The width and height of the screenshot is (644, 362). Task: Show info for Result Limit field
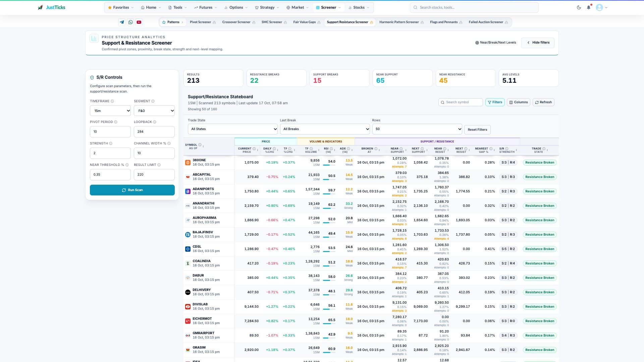[x=159, y=165]
